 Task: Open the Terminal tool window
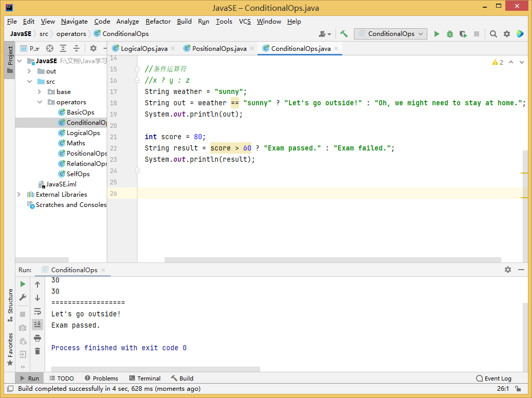[145, 378]
